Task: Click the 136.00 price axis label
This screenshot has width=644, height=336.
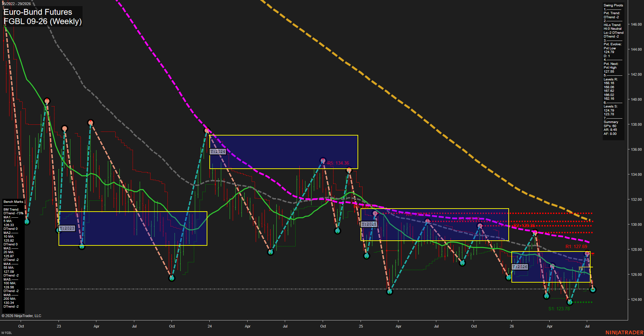Action: [x=636, y=149]
